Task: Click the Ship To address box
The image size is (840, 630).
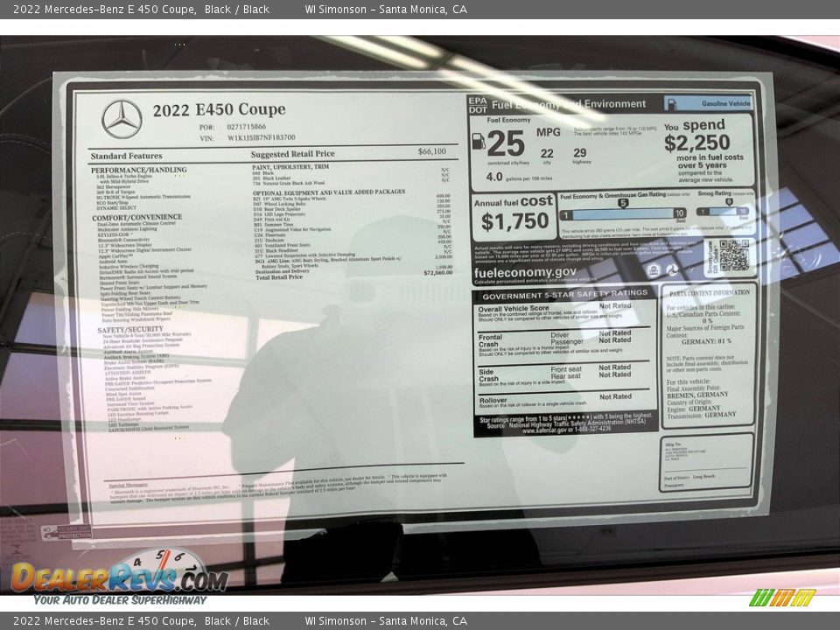Action: (706, 462)
